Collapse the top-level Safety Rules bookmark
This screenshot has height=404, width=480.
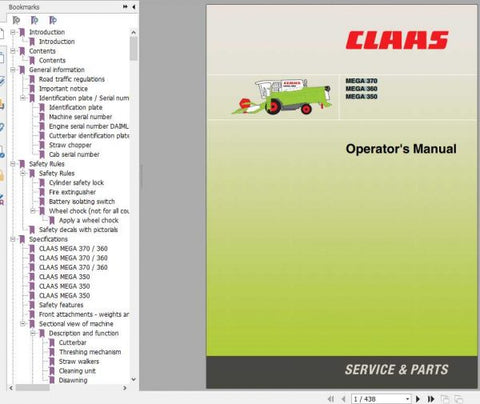[13, 164]
